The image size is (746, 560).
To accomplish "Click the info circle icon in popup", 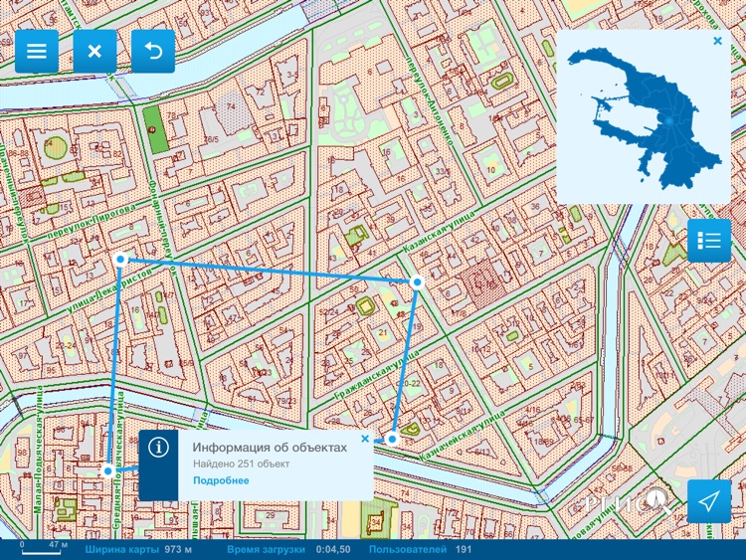I will click(x=158, y=448).
